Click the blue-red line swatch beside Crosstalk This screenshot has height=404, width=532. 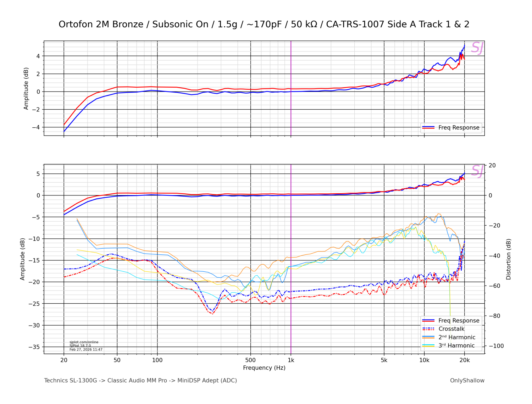[x=428, y=329]
